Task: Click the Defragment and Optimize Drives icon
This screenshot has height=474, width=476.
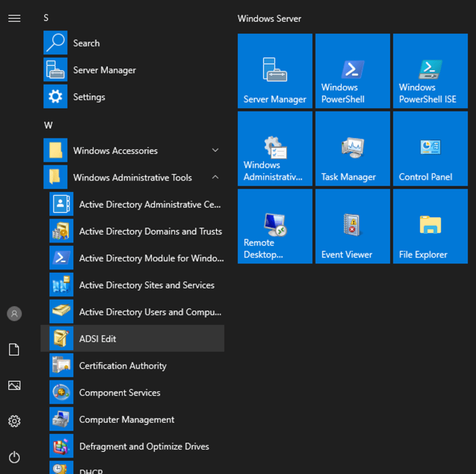Action: coord(62,446)
